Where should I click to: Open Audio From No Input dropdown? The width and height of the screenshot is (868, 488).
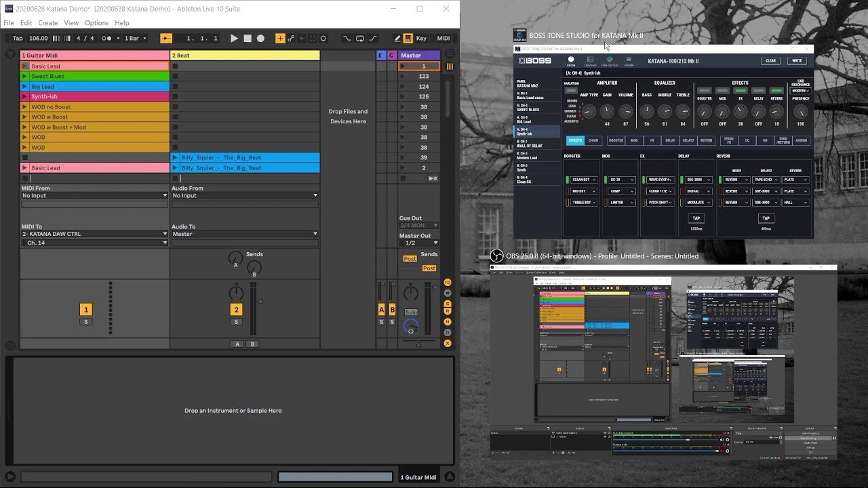245,195
